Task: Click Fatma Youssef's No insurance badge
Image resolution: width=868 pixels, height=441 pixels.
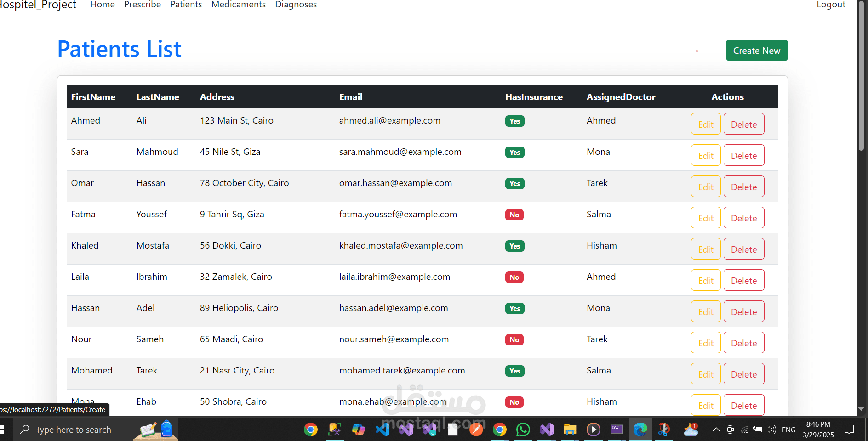Action: pos(514,215)
